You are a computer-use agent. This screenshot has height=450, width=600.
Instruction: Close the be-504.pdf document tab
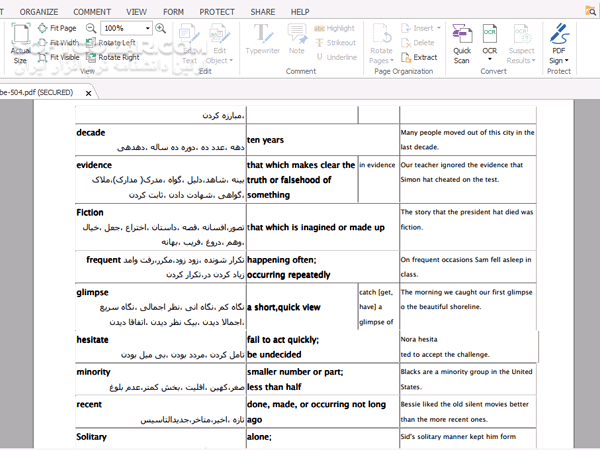coord(89,93)
